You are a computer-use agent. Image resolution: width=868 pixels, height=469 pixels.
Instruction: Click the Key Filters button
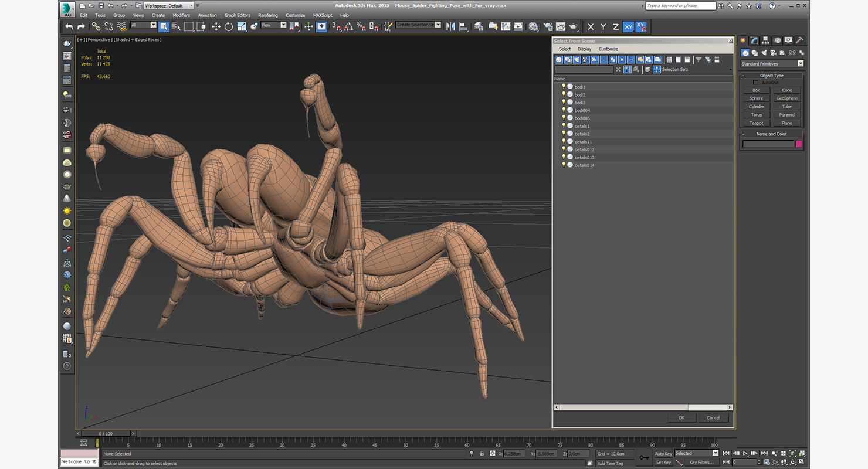click(701, 463)
